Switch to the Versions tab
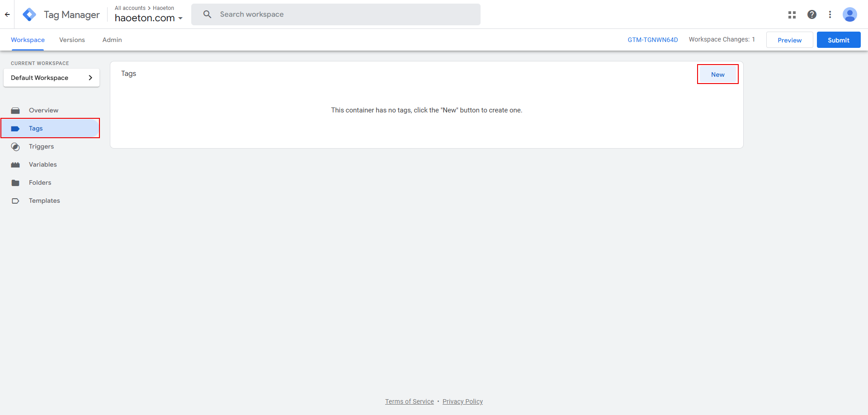Viewport: 868px width, 415px height. [x=72, y=40]
